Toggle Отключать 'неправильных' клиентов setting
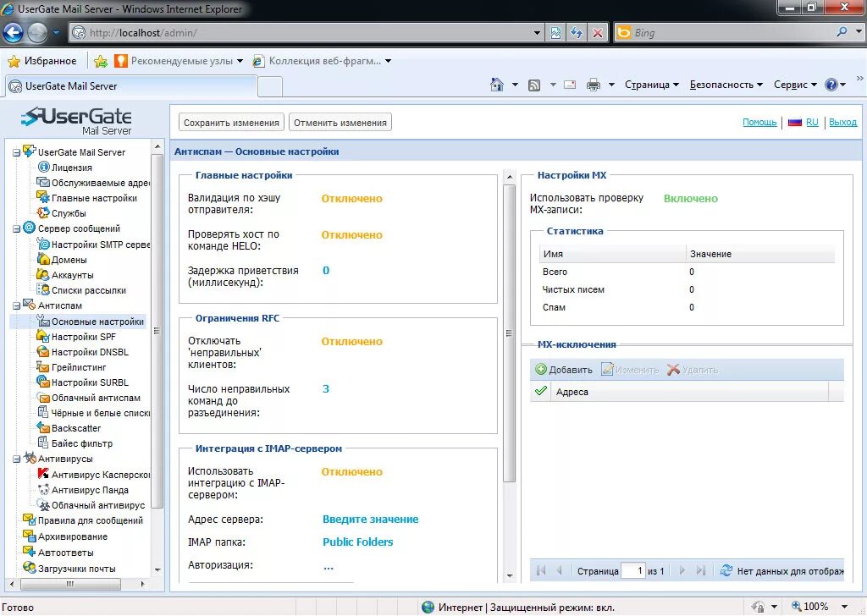Screen dimensions: 867x616 point(351,342)
